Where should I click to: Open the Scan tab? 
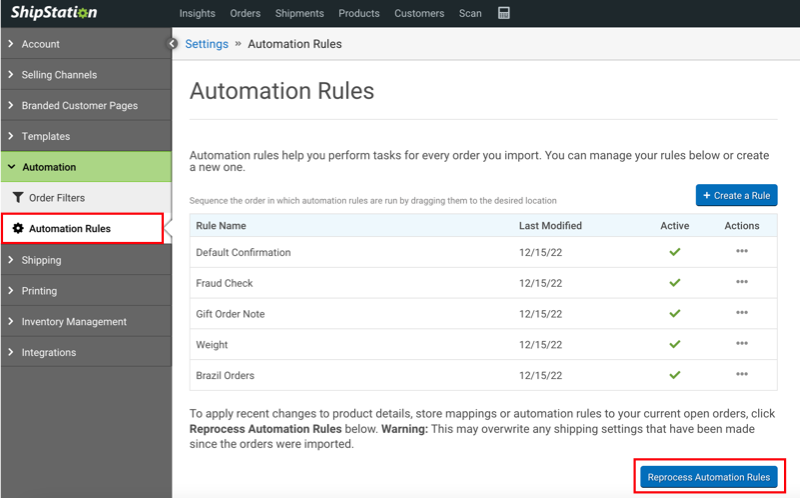point(470,13)
